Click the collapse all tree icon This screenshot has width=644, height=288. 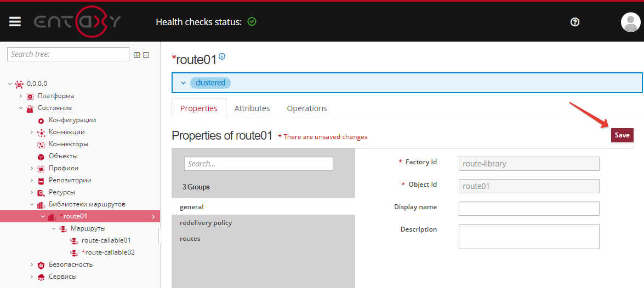pos(146,55)
